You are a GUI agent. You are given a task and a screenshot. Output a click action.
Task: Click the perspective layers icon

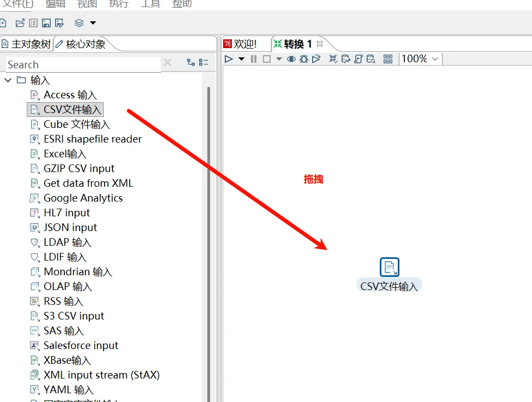pyautogui.click(x=79, y=23)
